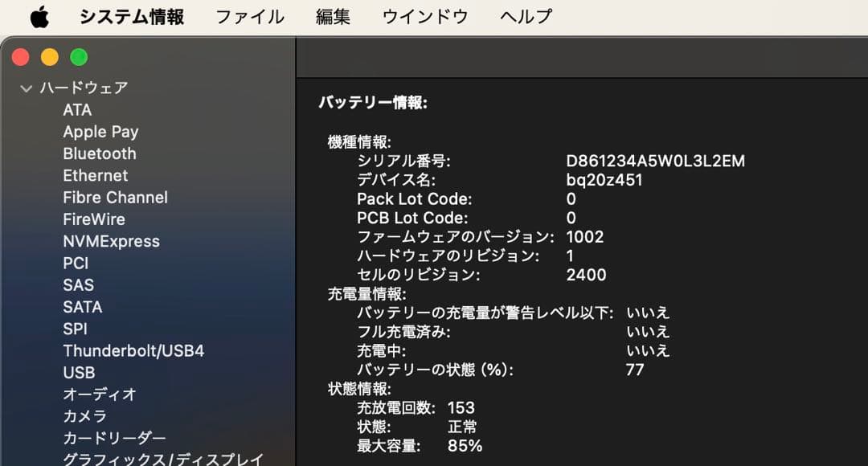Open the ウインドウ menu
This screenshot has width=868, height=466.
[424, 16]
